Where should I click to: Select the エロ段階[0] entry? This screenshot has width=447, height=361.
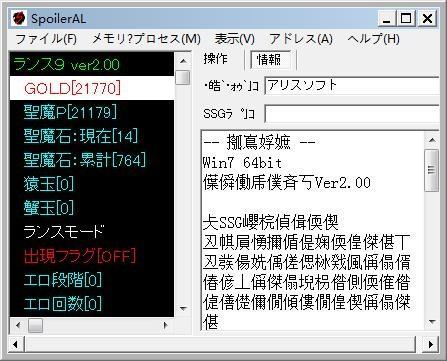(92, 280)
